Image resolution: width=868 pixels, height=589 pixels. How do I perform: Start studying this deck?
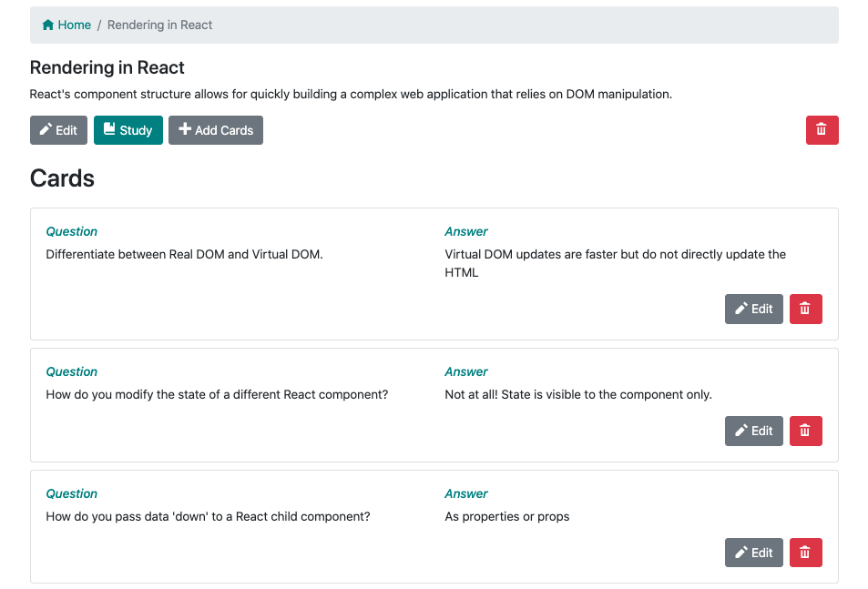point(128,130)
